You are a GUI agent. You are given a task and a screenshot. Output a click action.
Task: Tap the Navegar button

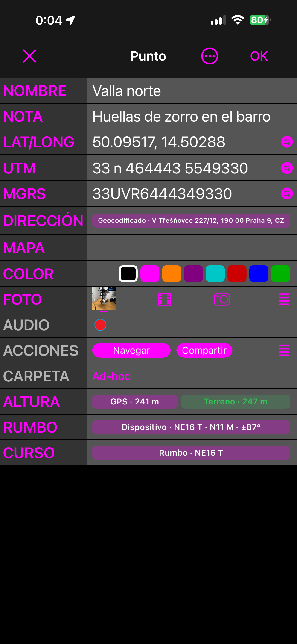pyautogui.click(x=131, y=351)
